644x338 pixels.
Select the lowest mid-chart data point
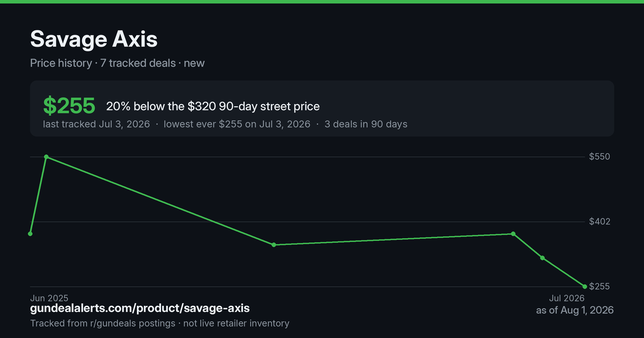tap(274, 245)
